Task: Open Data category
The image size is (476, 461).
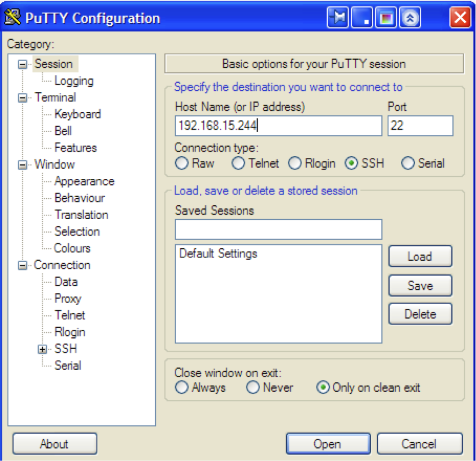Action: click(66, 282)
